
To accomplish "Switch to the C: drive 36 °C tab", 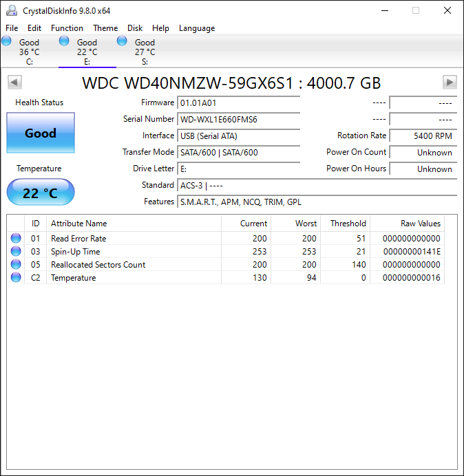I will [x=29, y=52].
